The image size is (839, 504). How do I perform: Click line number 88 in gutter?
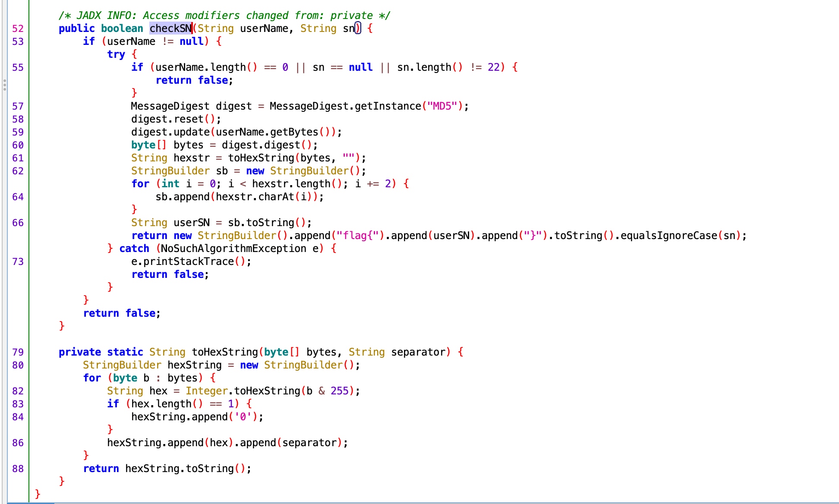18,469
